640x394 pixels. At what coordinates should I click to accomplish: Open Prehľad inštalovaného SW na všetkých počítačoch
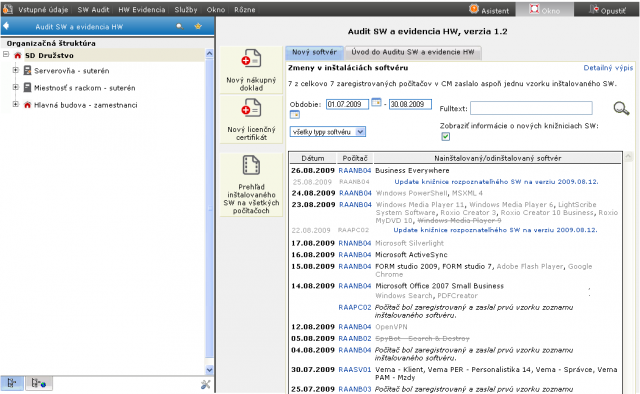251,185
